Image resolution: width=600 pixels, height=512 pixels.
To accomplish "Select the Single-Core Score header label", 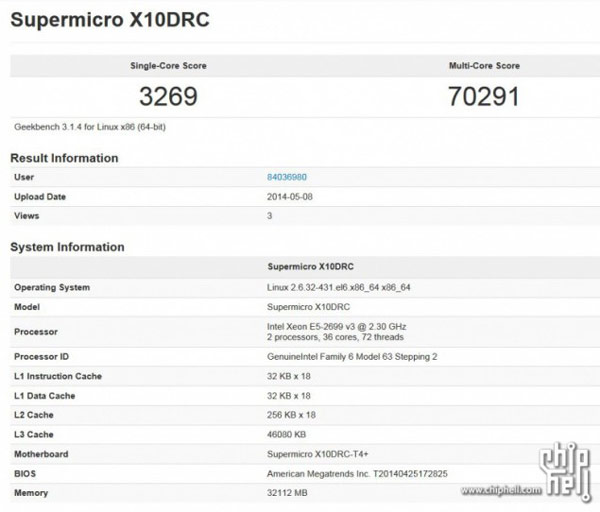I will [168, 66].
